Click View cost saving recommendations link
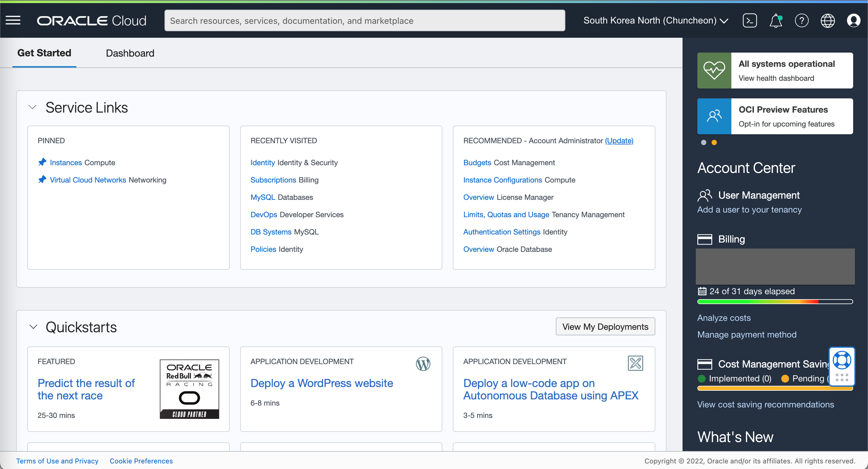Screen dimensions: 868x469 click(766, 405)
